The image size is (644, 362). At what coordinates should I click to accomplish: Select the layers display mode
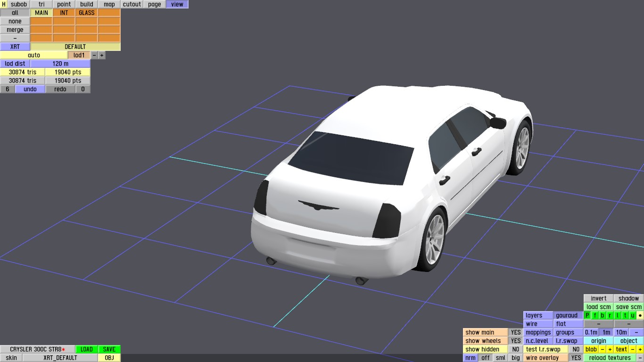click(538, 315)
